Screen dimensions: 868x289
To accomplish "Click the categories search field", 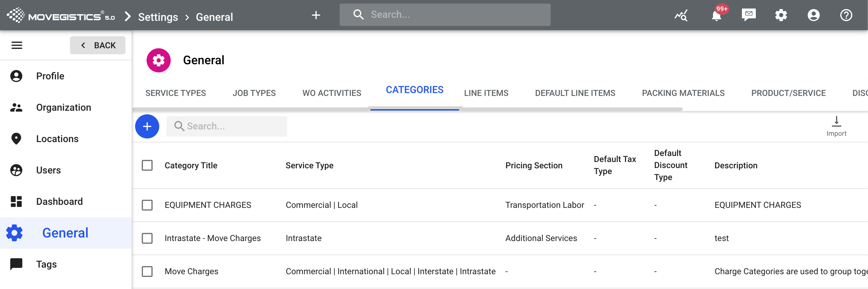I will click(x=227, y=126).
